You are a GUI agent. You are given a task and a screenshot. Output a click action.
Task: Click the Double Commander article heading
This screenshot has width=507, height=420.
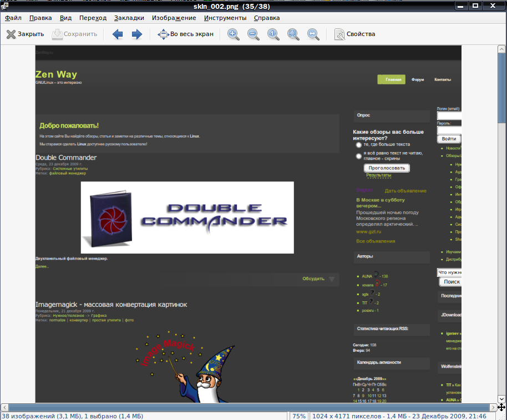click(x=66, y=158)
